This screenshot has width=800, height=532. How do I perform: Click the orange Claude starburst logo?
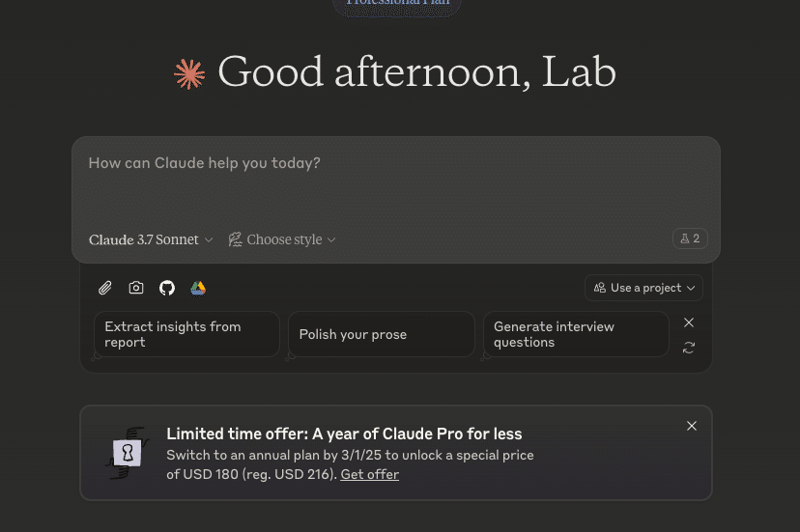(x=189, y=74)
